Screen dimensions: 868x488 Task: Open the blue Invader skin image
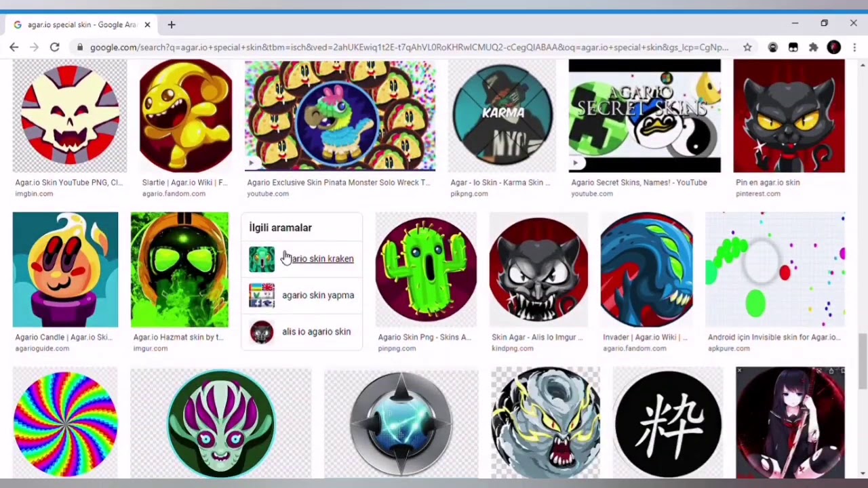647,270
